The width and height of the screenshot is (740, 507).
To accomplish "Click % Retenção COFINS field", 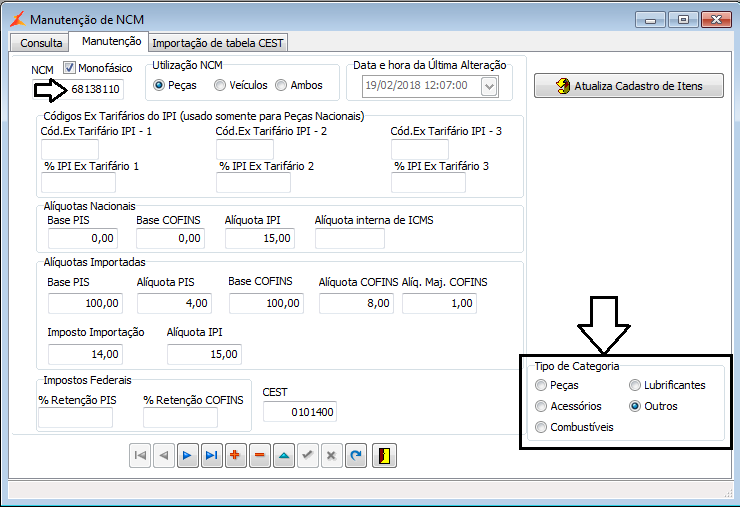I will [180, 417].
